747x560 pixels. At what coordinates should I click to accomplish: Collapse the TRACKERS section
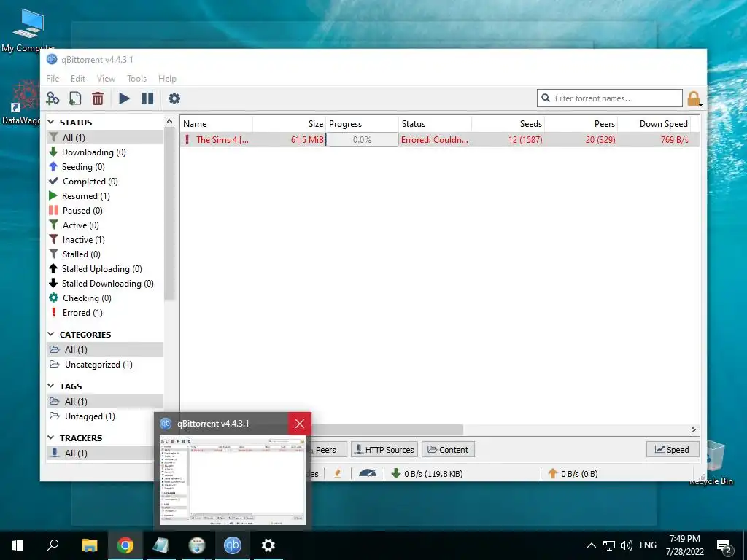pos(52,437)
